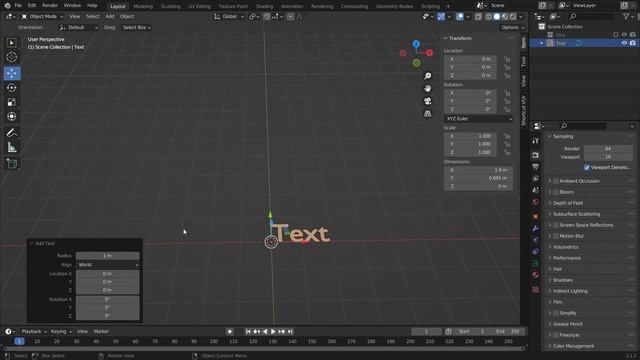
Task: Enable the Freestyle checkbox
Action: [x=556, y=335]
